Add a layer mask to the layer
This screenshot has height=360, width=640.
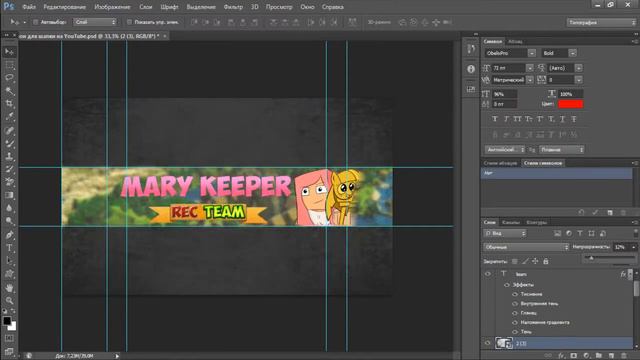pos(574,356)
